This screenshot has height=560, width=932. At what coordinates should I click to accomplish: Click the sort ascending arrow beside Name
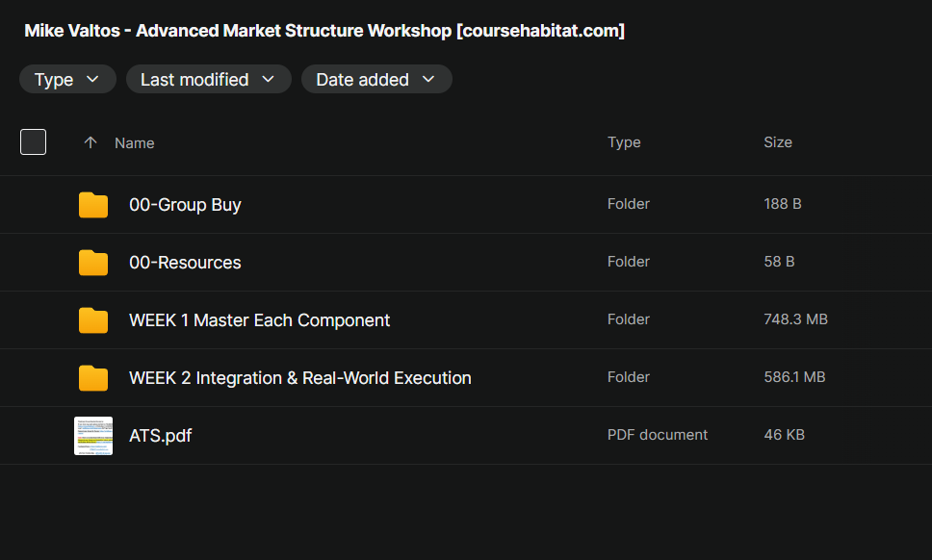[x=91, y=142]
